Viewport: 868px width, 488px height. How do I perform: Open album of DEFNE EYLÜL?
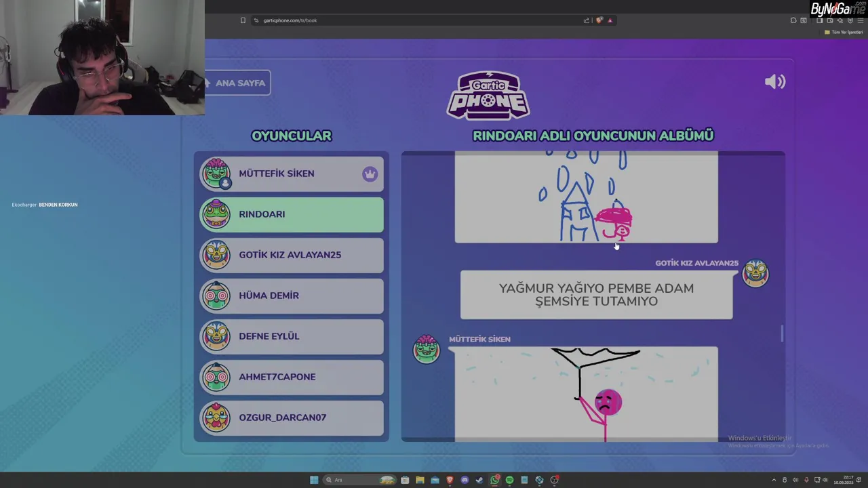coord(292,336)
